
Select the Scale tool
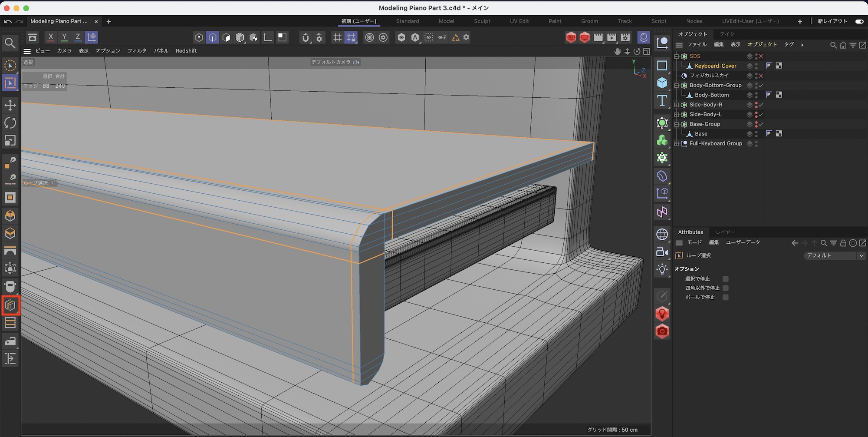10,140
